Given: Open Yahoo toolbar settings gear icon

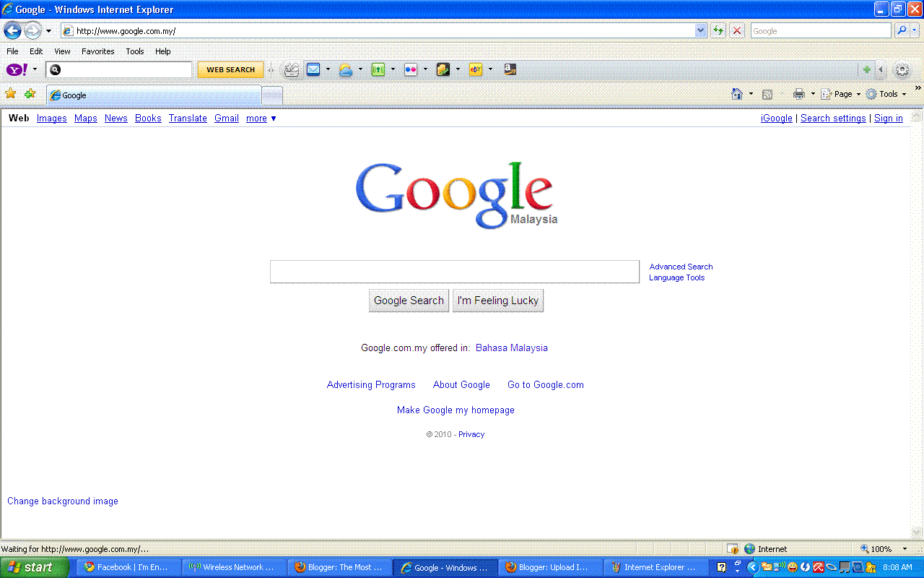Looking at the screenshot, I should [x=902, y=70].
